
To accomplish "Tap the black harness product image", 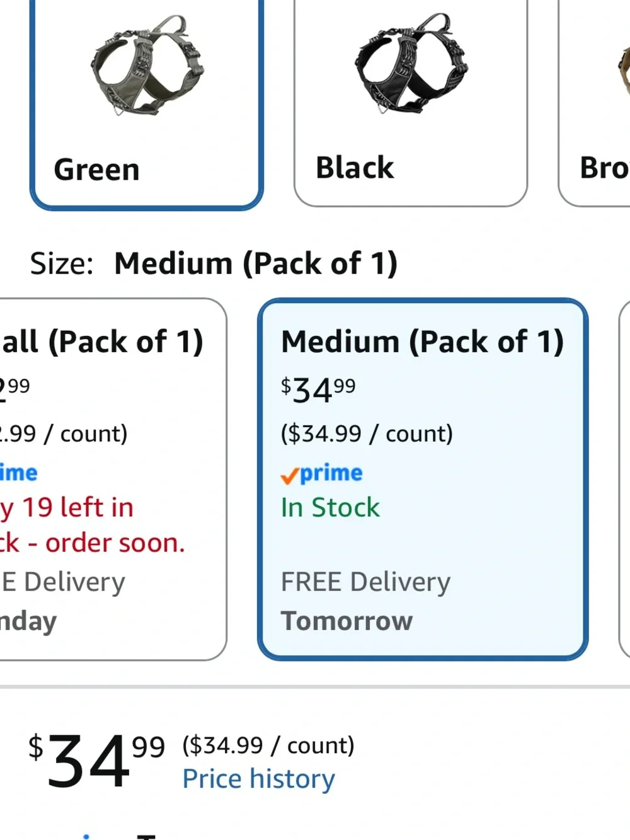I will pyautogui.click(x=413, y=63).
